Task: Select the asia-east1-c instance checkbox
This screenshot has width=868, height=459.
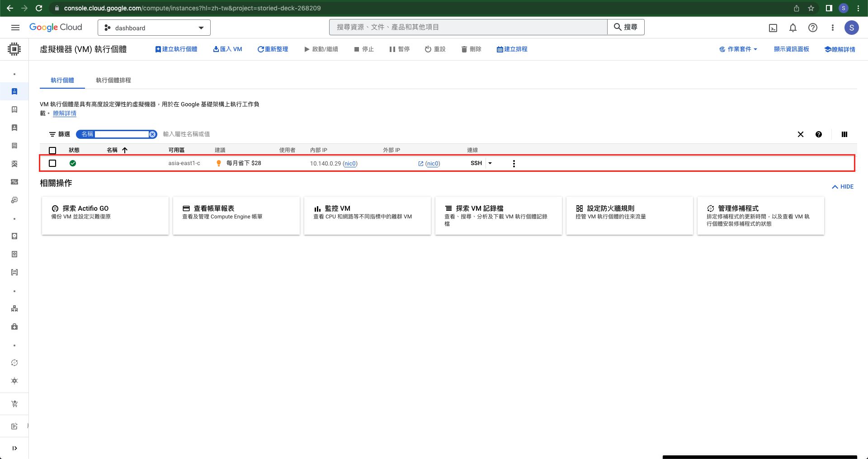Action: pos(52,163)
